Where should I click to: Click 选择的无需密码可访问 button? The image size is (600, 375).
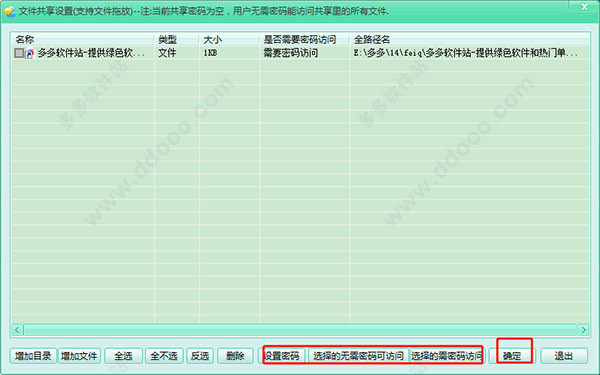(359, 356)
